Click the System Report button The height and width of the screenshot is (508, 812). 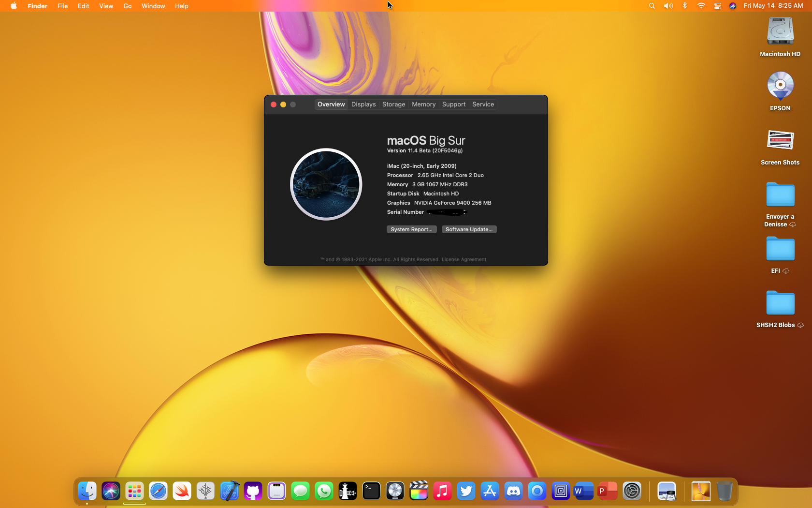pyautogui.click(x=411, y=229)
